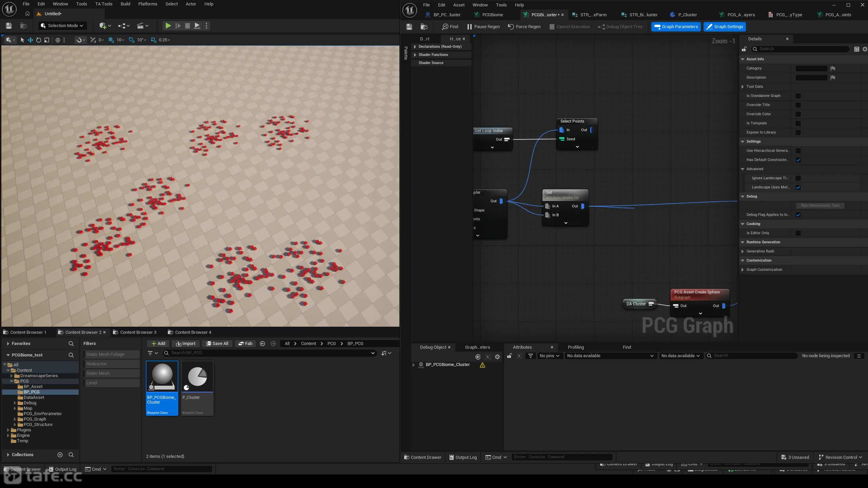868x488 pixels.
Task: Uncheck Has Default Constructed checkbox
Action: [798, 160]
